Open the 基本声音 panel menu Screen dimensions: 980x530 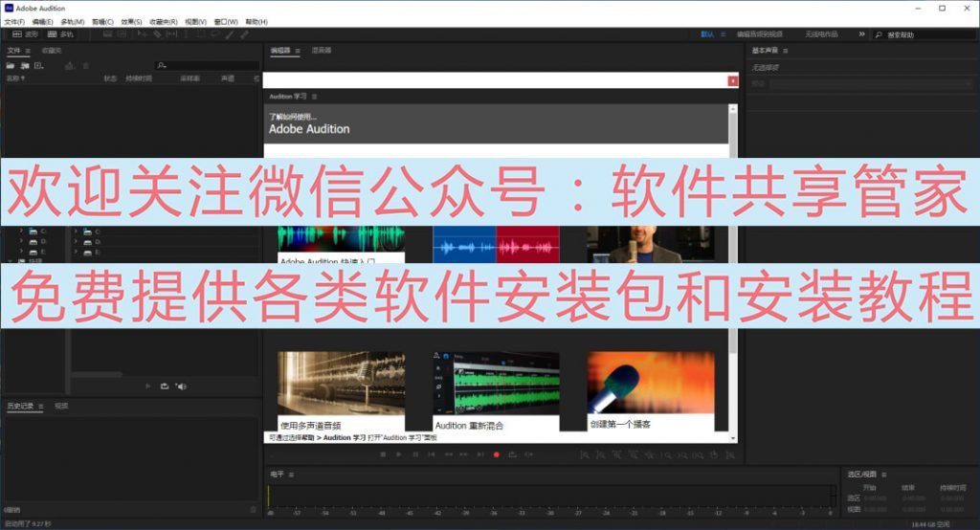tap(785, 51)
